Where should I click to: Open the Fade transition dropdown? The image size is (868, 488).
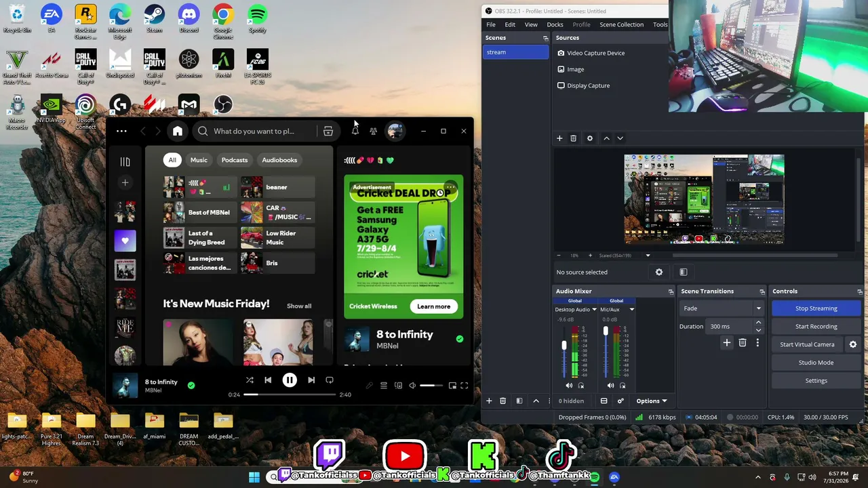(722, 308)
